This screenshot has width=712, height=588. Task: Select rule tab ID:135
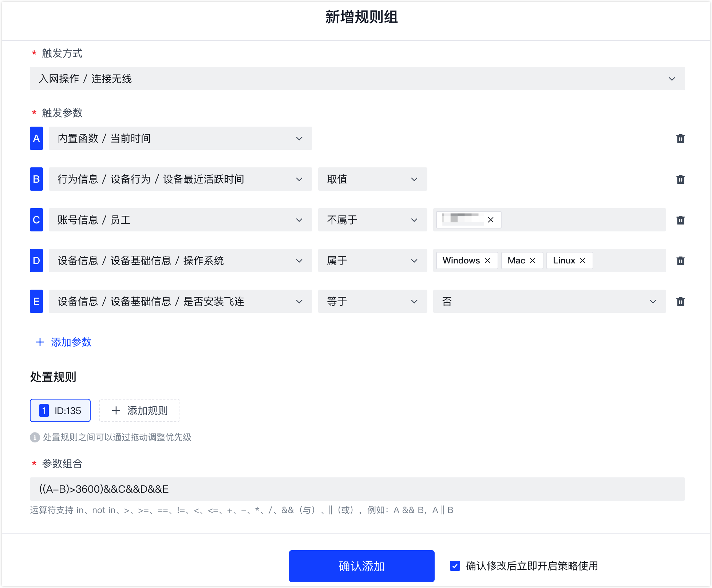pyautogui.click(x=60, y=410)
